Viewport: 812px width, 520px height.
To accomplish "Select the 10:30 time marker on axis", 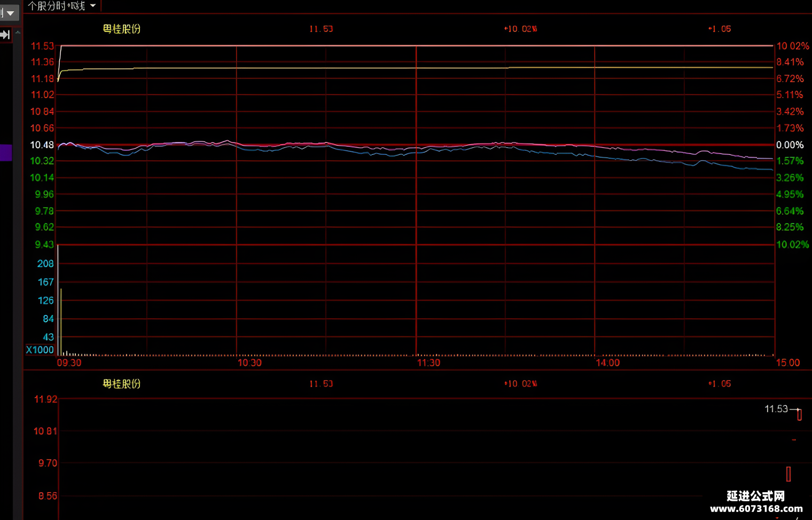I will pos(249,363).
